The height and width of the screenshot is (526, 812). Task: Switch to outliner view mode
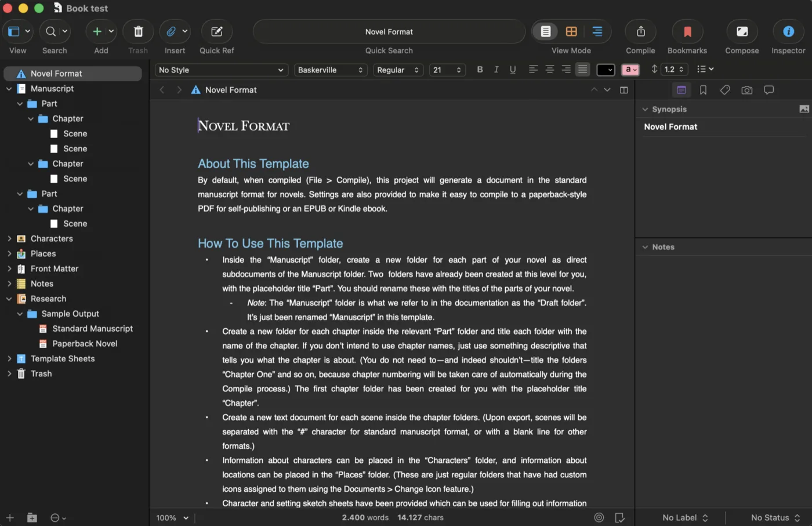597,31
